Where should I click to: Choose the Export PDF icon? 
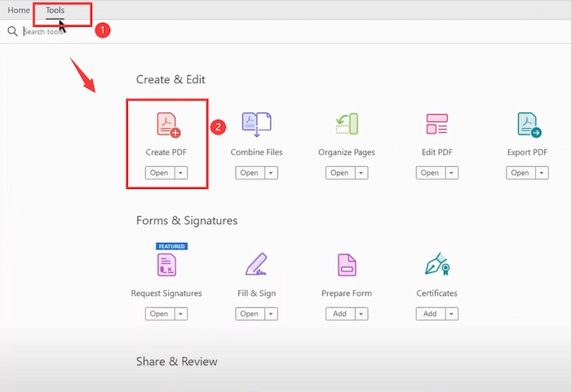[x=529, y=125]
